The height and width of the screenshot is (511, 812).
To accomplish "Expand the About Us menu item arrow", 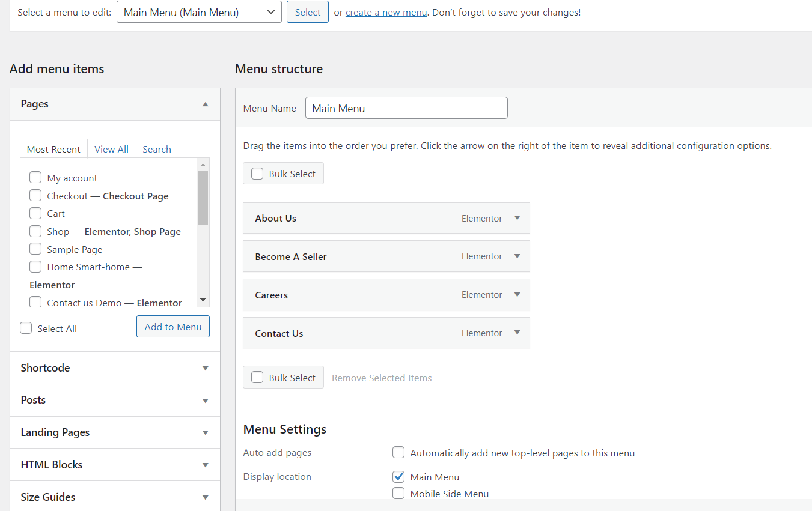I will (517, 218).
